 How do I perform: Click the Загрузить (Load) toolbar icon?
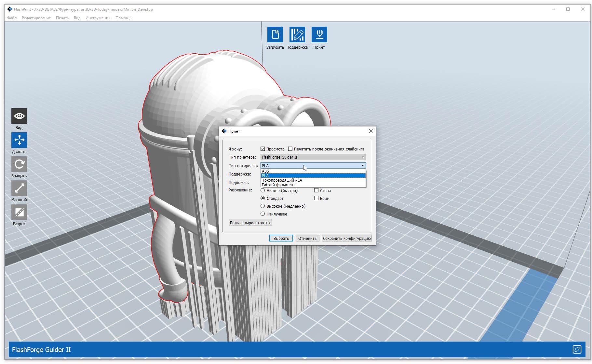click(x=275, y=34)
